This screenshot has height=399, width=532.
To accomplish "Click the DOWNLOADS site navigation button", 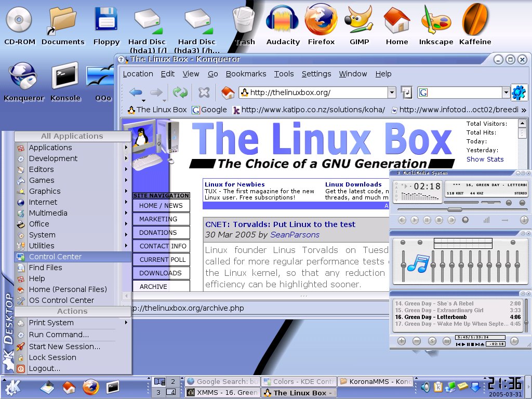I will (x=161, y=273).
